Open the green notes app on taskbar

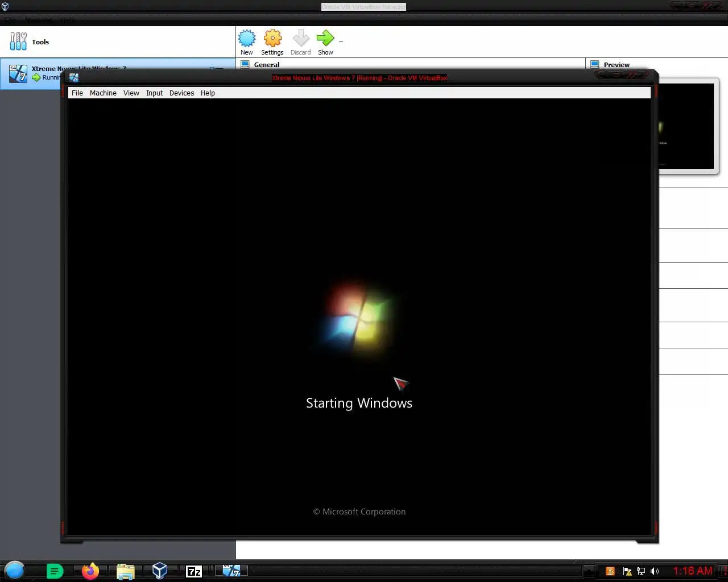tap(55, 571)
